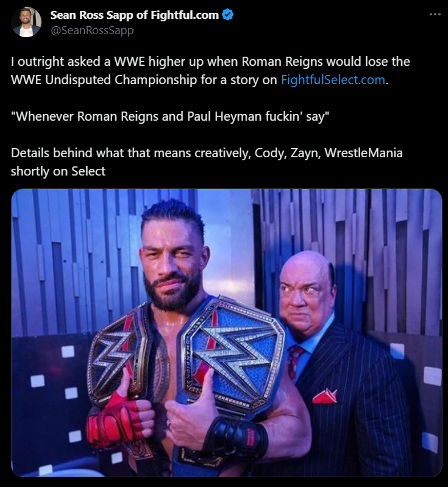Click the Sean Ross Sapp of Fightful.com name
The height and width of the screenshot is (487, 448).
tap(135, 15)
